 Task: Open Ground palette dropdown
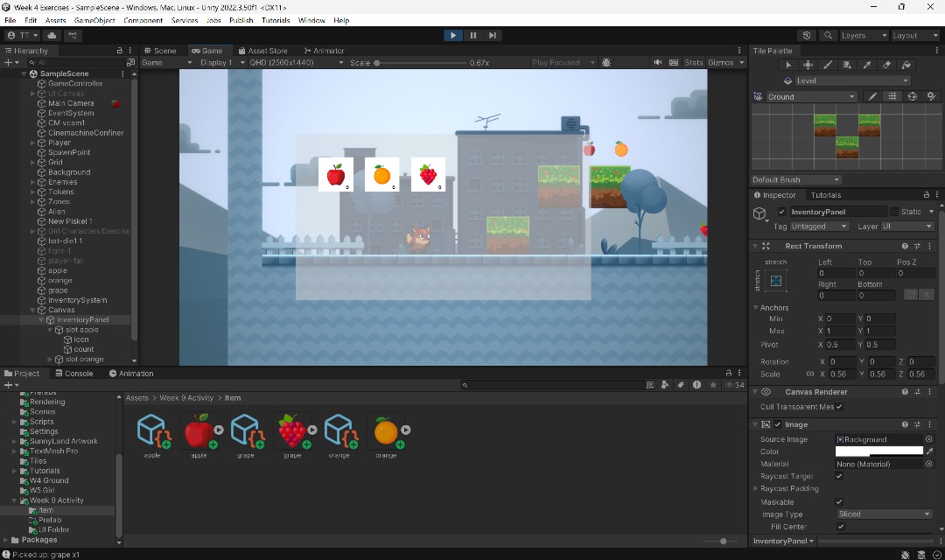pos(810,96)
